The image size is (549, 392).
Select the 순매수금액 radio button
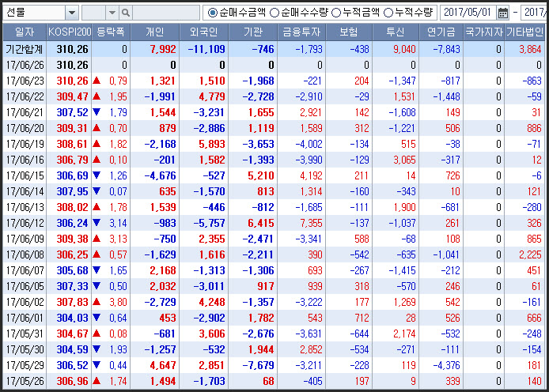[x=212, y=13]
